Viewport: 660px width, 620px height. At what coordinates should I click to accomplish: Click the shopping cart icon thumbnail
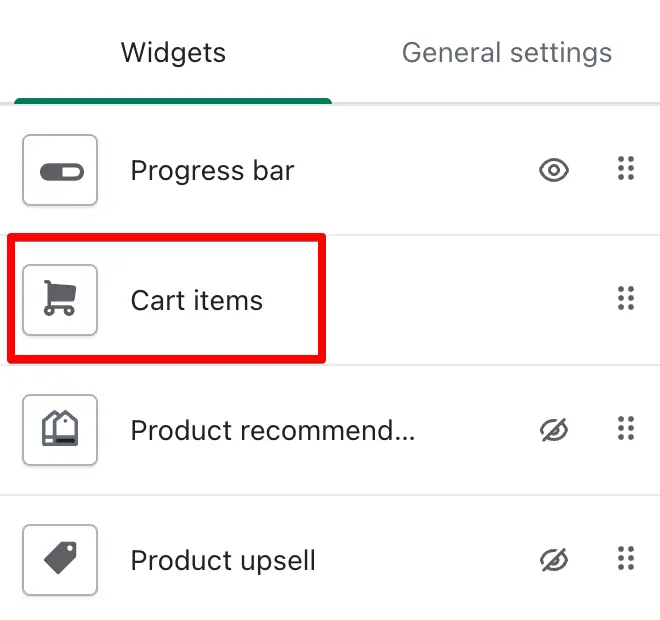click(x=60, y=300)
